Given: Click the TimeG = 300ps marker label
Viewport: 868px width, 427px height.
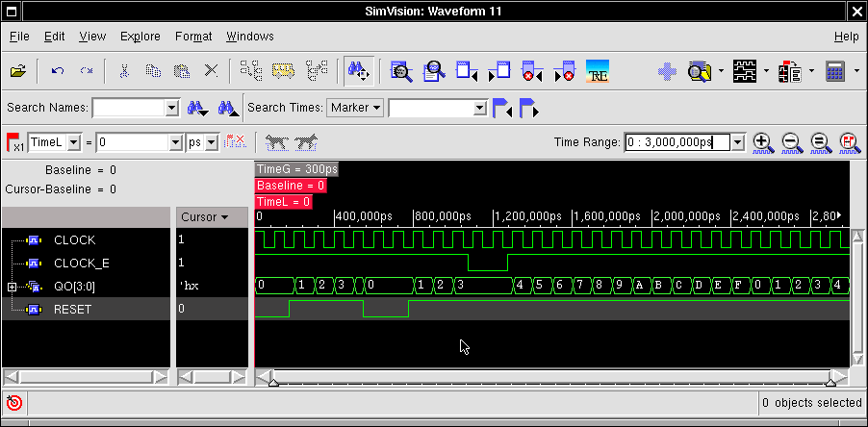Looking at the screenshot, I should 296,169.
